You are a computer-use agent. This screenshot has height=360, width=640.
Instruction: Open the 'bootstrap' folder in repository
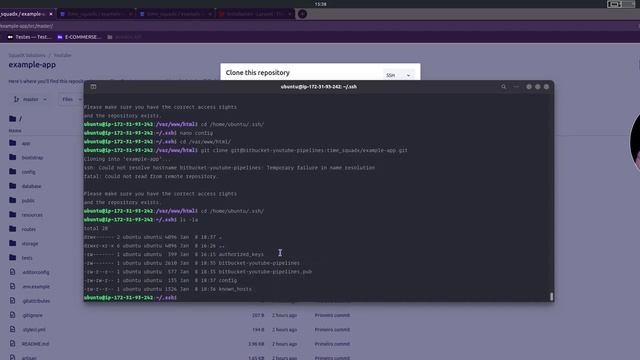coord(32,158)
